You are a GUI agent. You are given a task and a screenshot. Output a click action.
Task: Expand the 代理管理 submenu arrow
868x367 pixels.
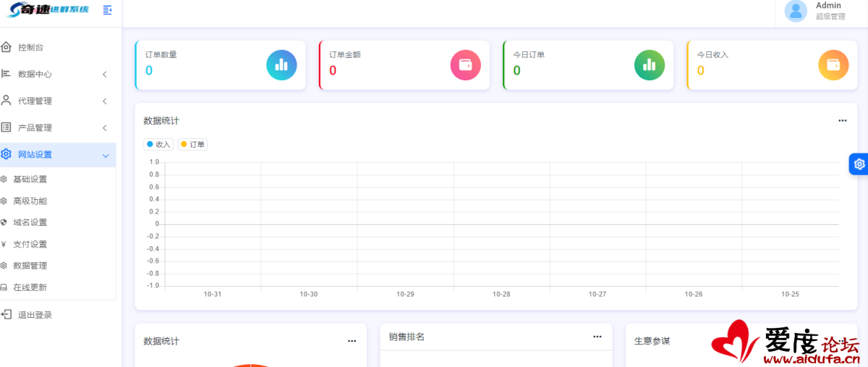105,101
